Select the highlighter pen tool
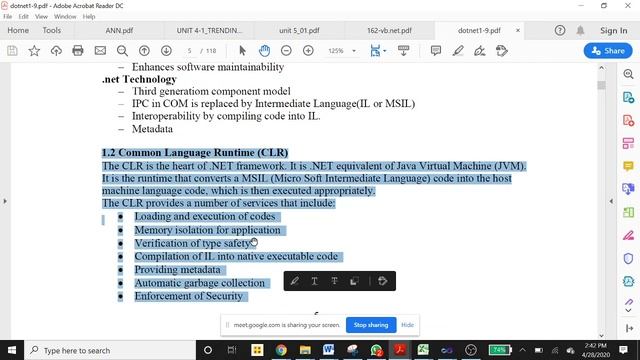The width and height of the screenshot is (640, 360). (x=458, y=51)
